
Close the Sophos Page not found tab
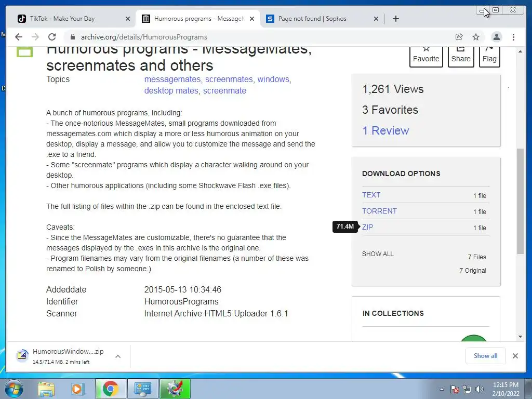click(x=376, y=19)
